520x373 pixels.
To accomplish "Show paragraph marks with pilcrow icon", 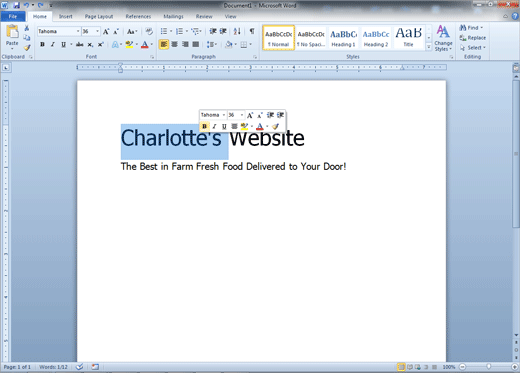I will coord(252,31).
